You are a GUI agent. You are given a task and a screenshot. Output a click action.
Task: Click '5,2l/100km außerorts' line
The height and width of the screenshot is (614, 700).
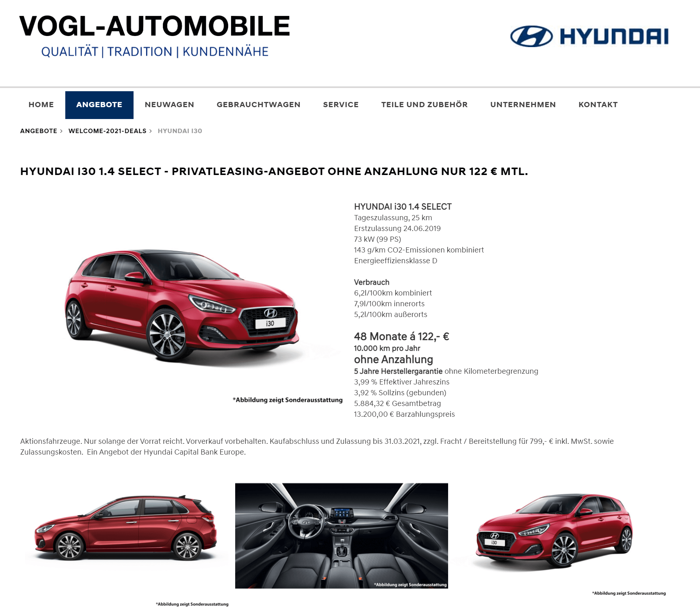click(391, 314)
